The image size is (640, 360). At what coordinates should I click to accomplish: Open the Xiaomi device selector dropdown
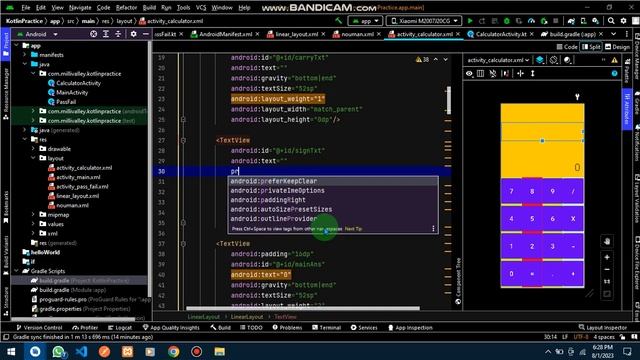424,21
